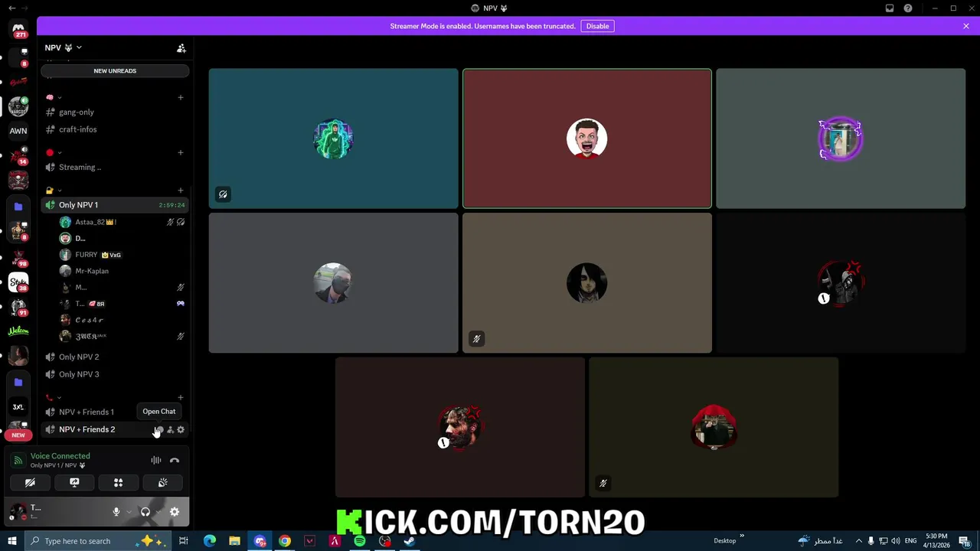Toggle microphone mute in user panel
Image resolution: width=980 pixels, height=551 pixels.
116,512
